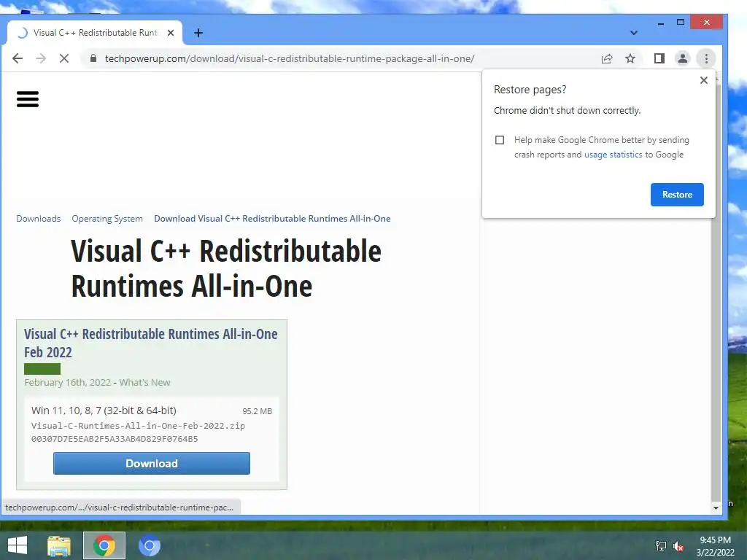Stop loading the page with X button
The image size is (747, 560).
point(64,58)
